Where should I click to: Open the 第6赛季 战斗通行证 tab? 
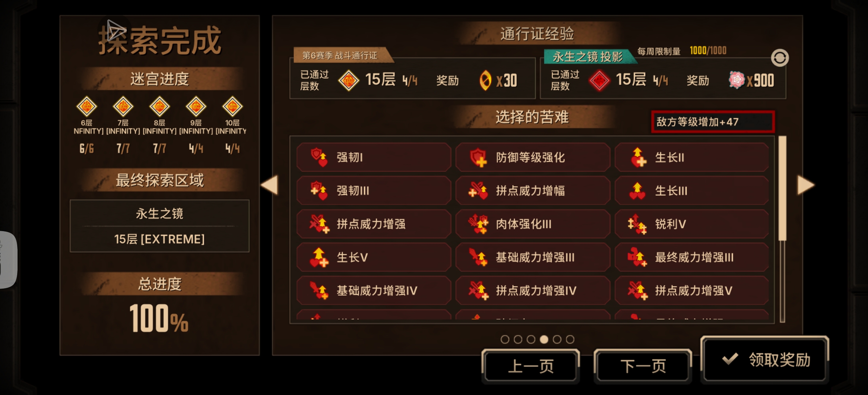[x=340, y=55]
